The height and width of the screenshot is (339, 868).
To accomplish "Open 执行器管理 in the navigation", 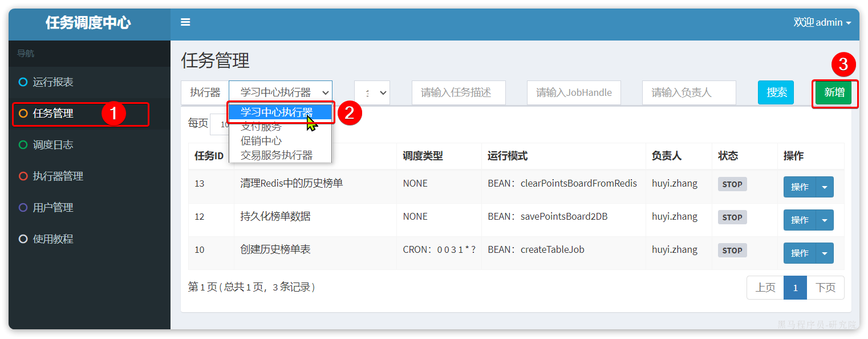I will 90,176.
